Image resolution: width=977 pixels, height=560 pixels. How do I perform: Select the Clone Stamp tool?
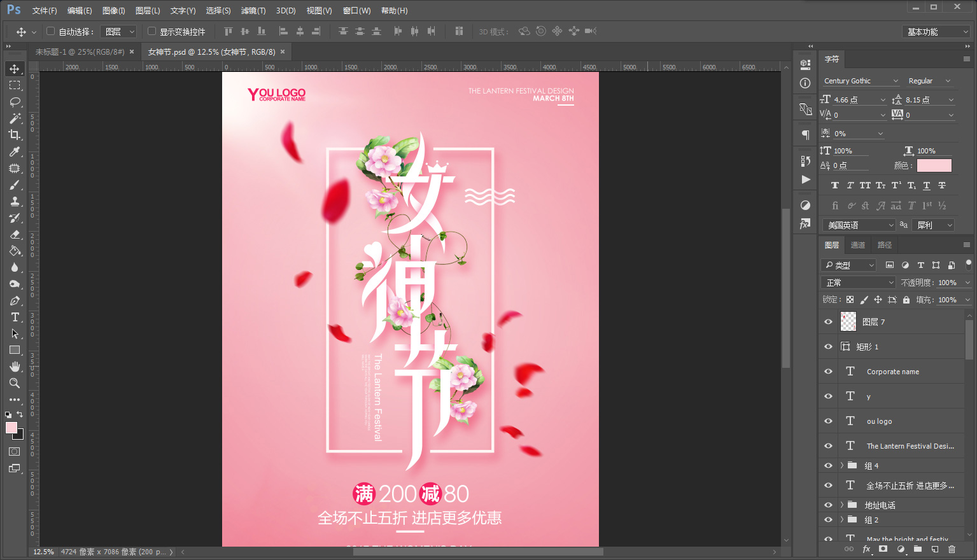point(15,201)
